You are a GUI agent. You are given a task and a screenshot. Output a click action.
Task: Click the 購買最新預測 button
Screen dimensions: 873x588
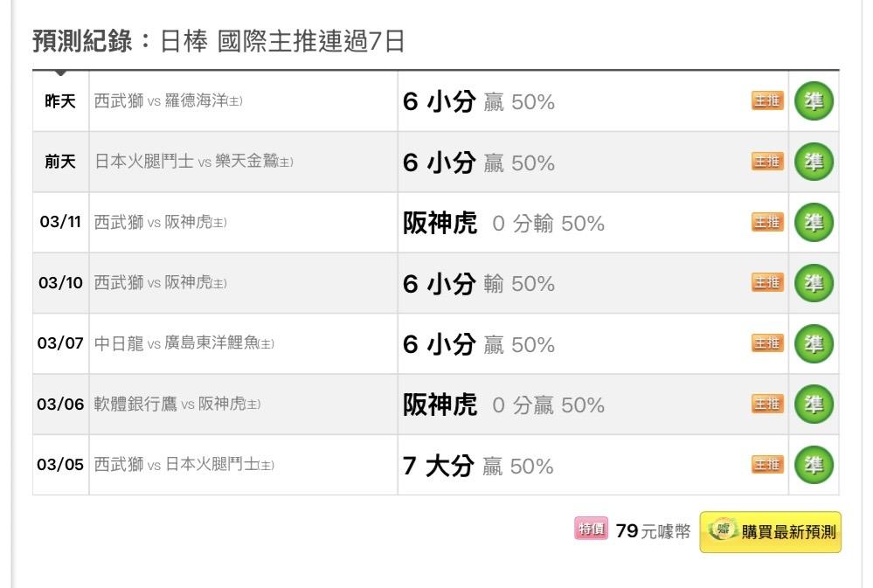(770, 531)
